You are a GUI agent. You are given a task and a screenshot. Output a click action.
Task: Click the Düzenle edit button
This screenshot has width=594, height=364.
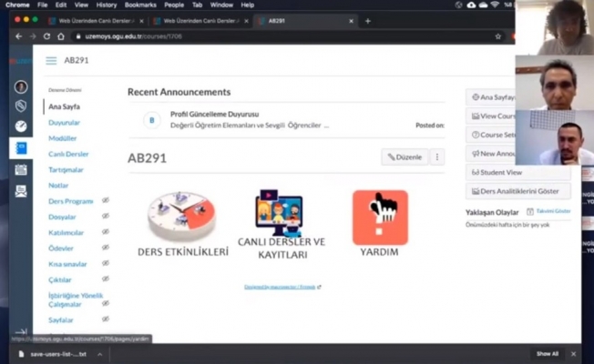pyautogui.click(x=405, y=157)
